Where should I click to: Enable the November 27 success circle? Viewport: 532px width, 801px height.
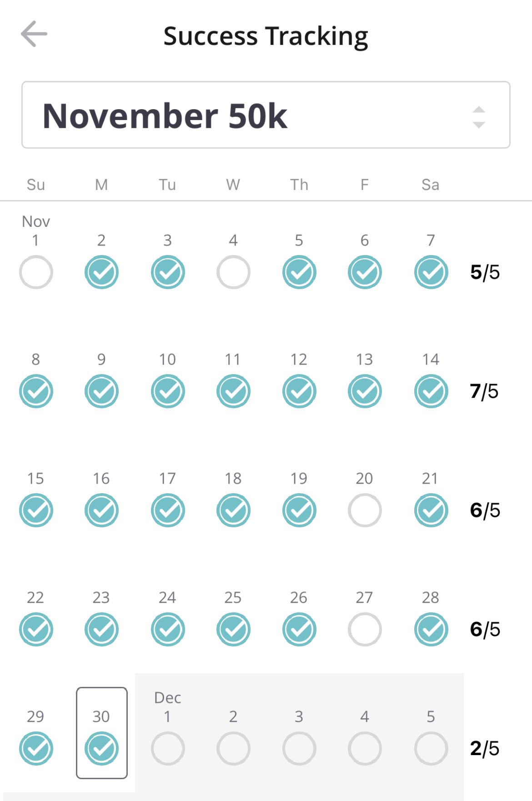pos(365,630)
